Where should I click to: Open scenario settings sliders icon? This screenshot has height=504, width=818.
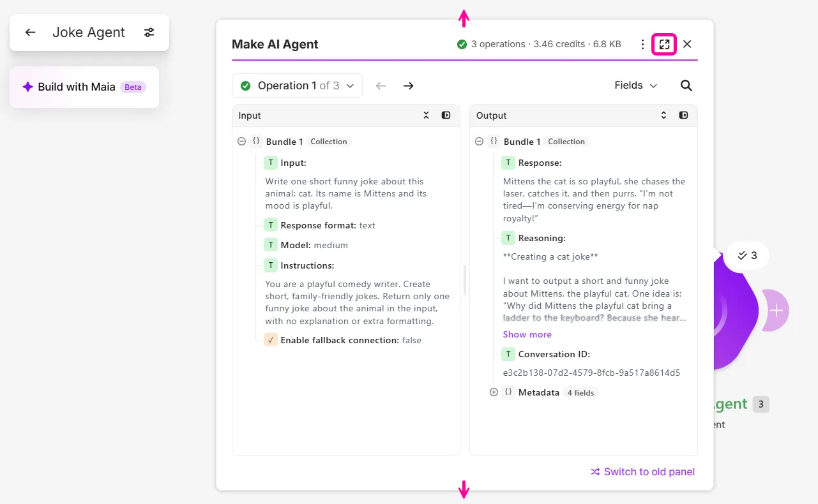pyautogui.click(x=149, y=33)
